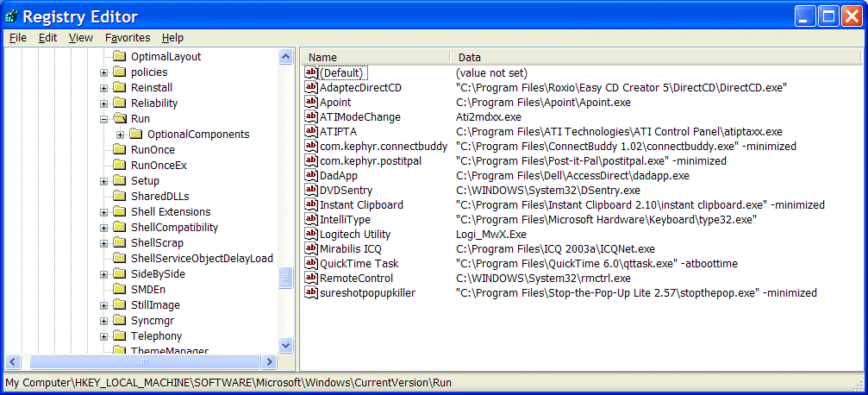
Task: Click the string icon beside IntelliType
Action: click(311, 219)
